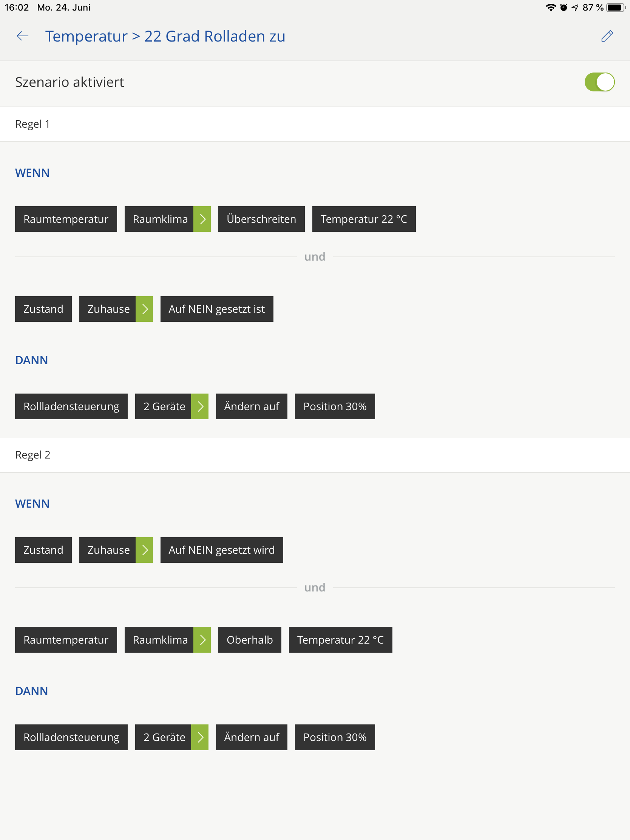The image size is (630, 840).
Task: Tap Auf NEIN gesetzt wird chip
Action: (221, 550)
